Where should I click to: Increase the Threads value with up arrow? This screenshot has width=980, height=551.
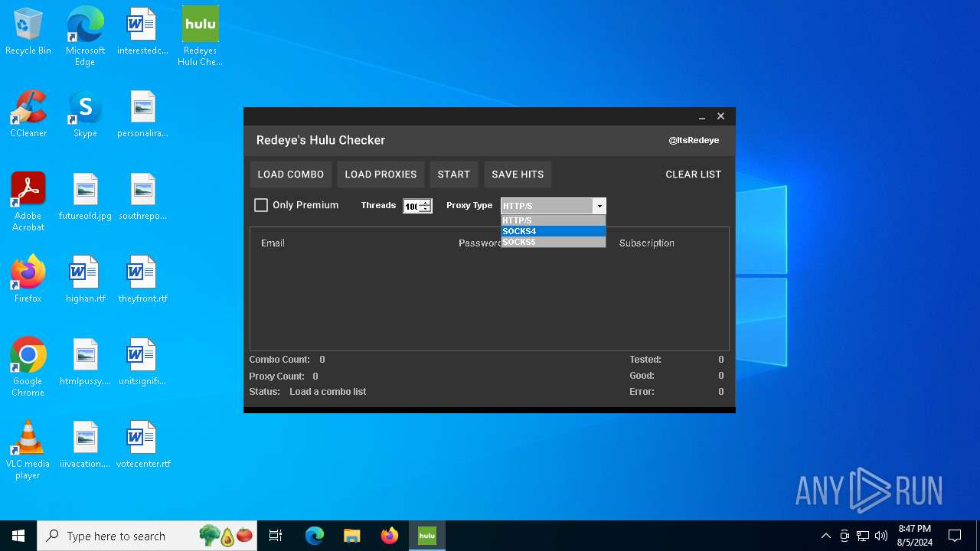coord(426,203)
